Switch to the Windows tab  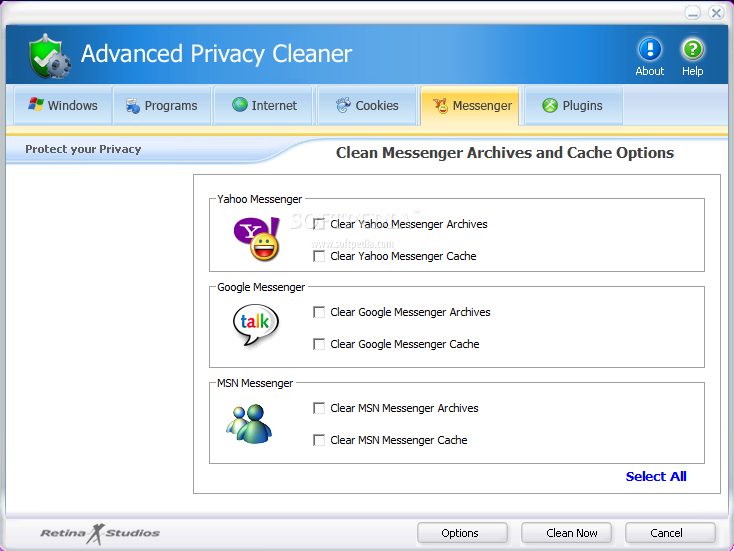[63, 105]
